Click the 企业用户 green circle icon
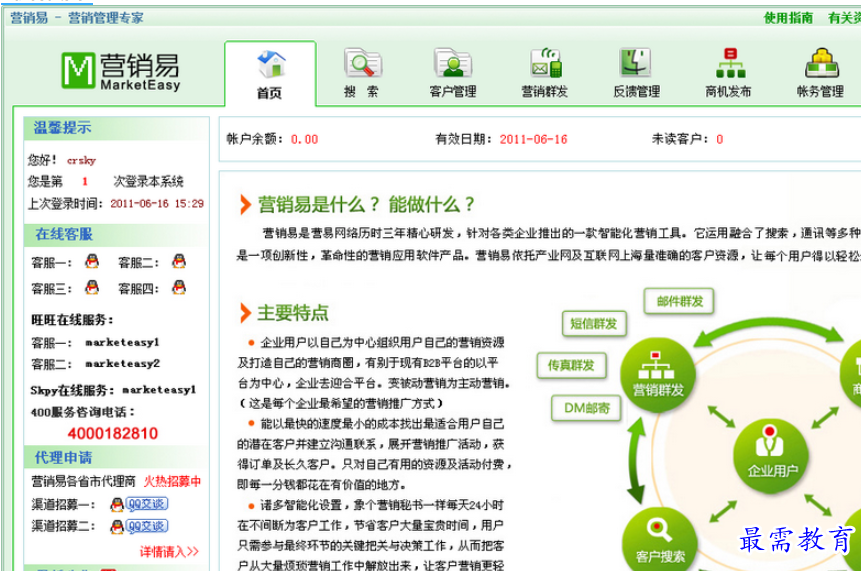This screenshot has width=861, height=571. 771,456
